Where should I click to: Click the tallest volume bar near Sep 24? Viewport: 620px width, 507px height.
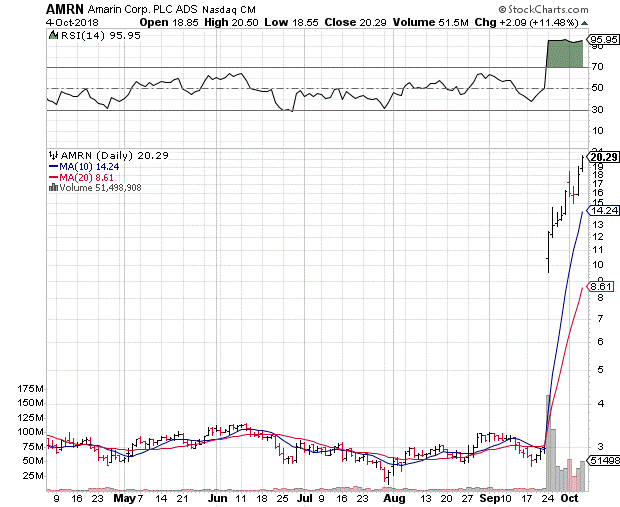click(x=548, y=443)
